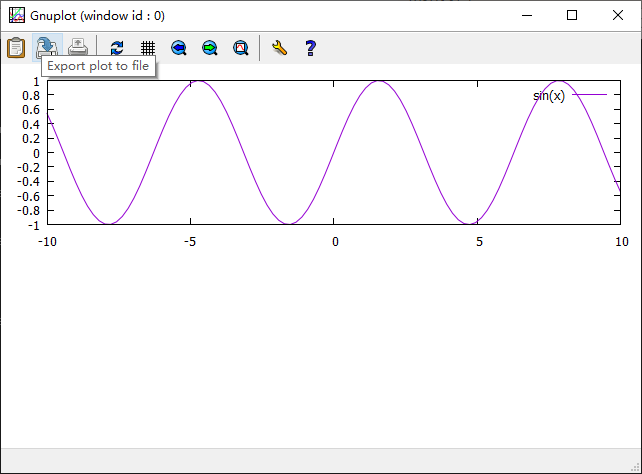The image size is (642, 474).
Task: Click the y-axis label -0.2
Action: pos(29,167)
